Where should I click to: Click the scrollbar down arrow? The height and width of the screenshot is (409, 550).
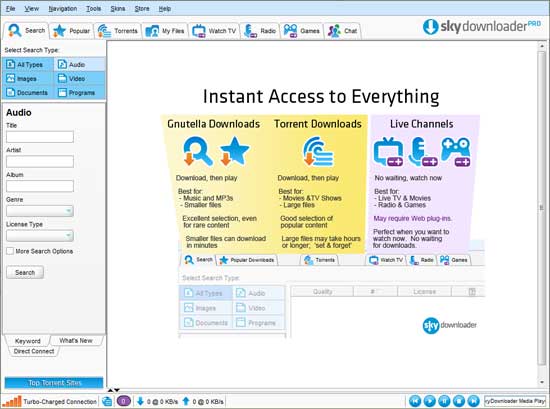pos(542,382)
